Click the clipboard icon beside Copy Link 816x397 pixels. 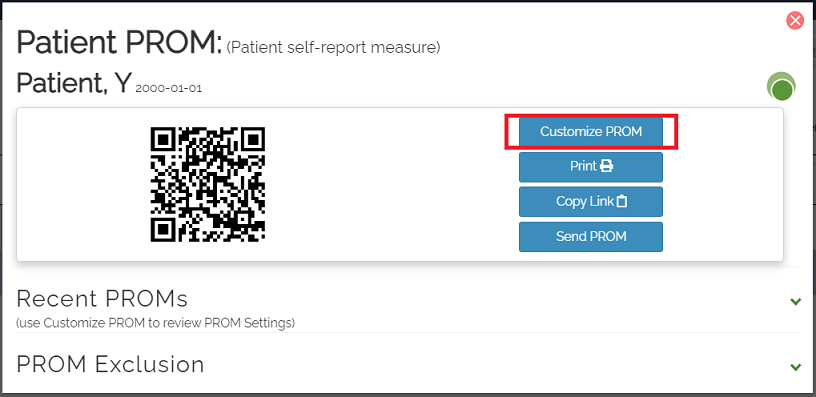pos(621,201)
